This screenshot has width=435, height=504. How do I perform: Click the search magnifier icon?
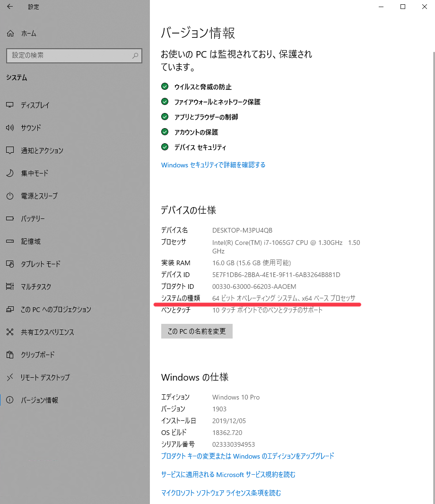[x=135, y=56]
